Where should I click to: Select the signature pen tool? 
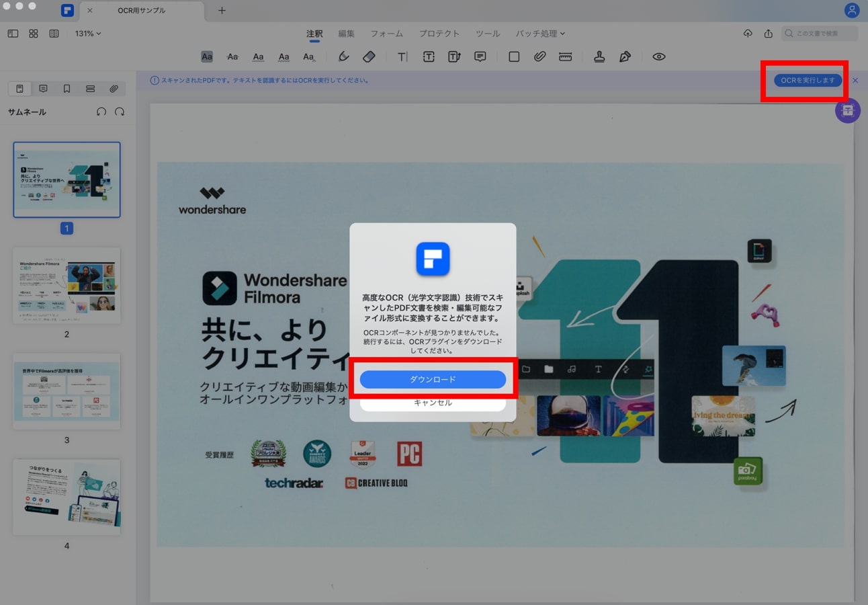625,57
